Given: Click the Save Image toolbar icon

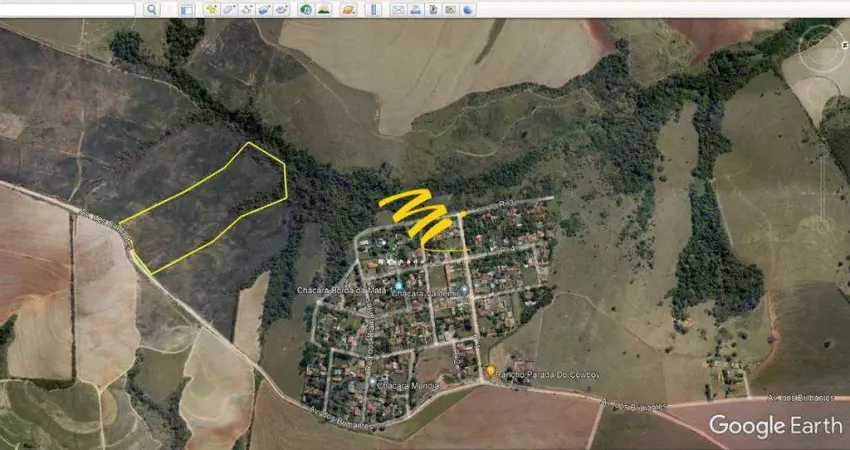Looking at the screenshot, I should click(x=433, y=9).
